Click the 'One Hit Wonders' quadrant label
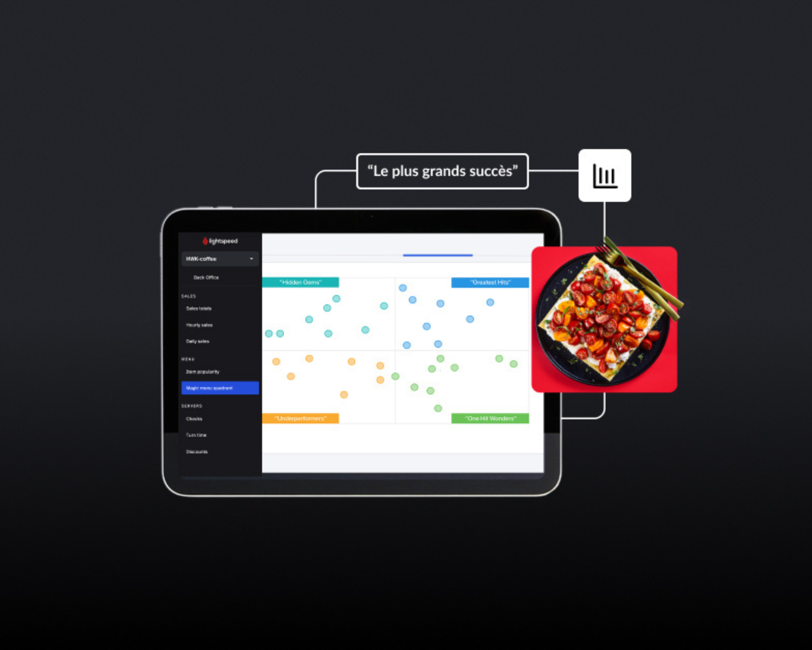The height and width of the screenshot is (650, 812). [x=489, y=418]
